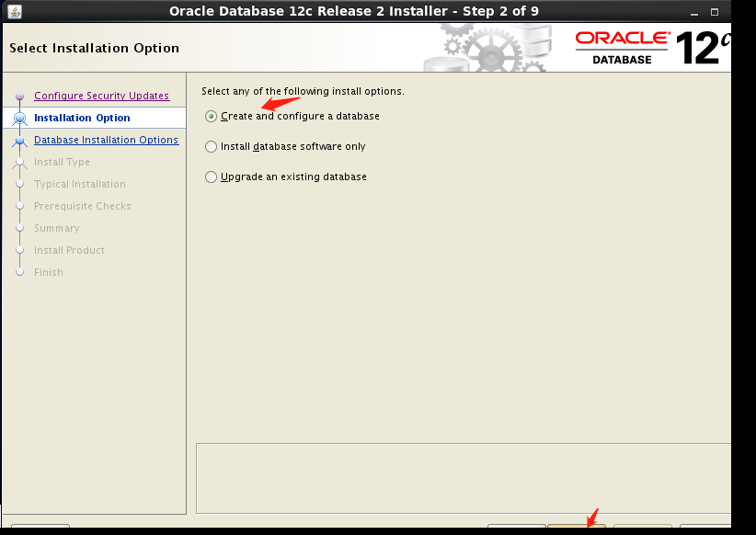
Task: Open the Configure Security Updates step
Action: tap(102, 96)
